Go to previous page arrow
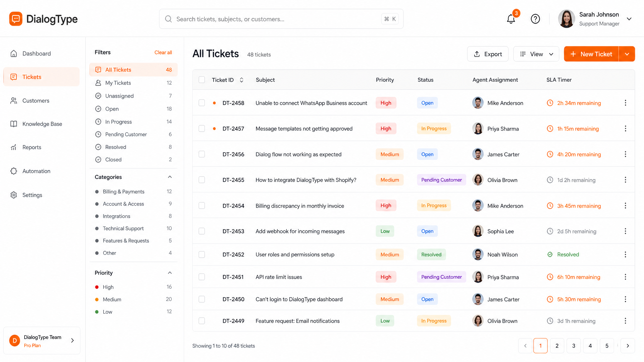The width and height of the screenshot is (644, 362). [525, 346]
